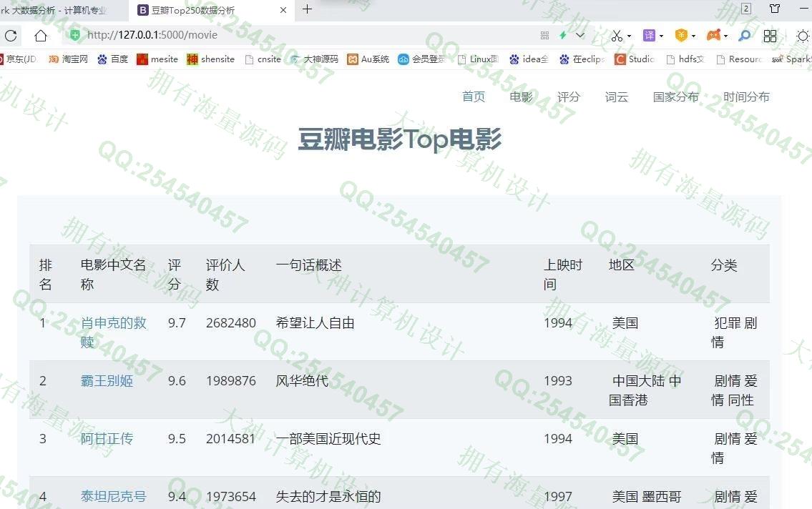Click the 失去的才是永恒的 description cell
This screenshot has width=812, height=509.
328,497
